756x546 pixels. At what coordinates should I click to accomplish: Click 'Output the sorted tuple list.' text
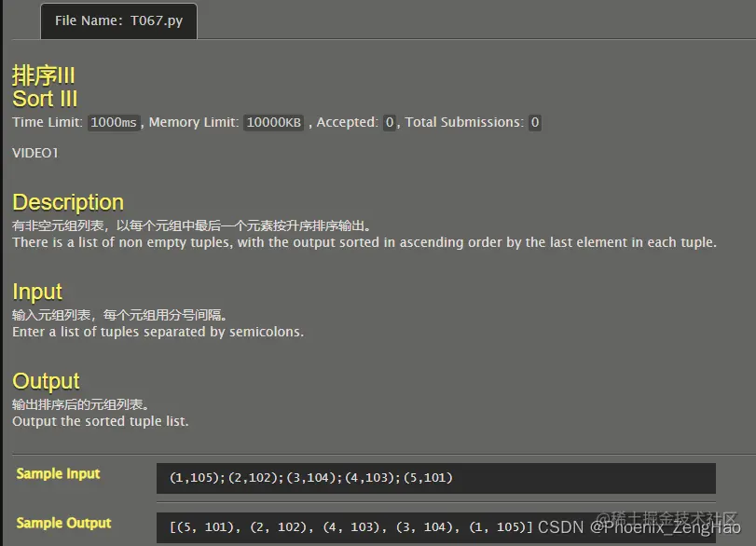pyautogui.click(x=101, y=421)
